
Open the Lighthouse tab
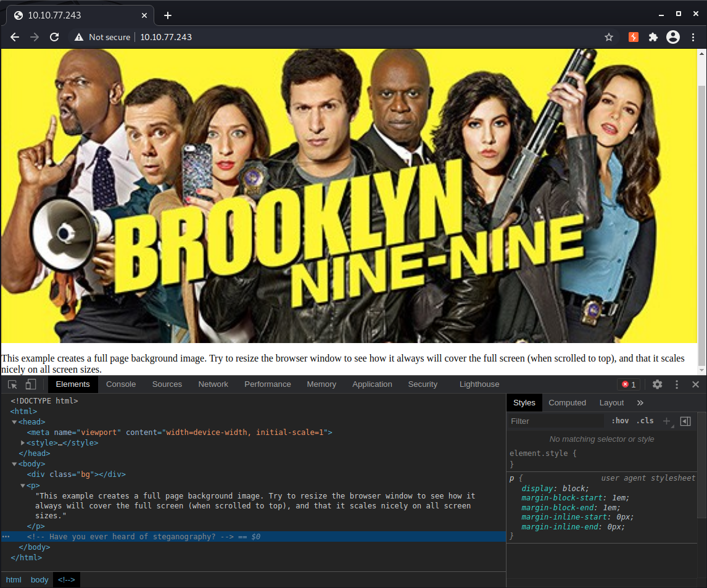(479, 384)
